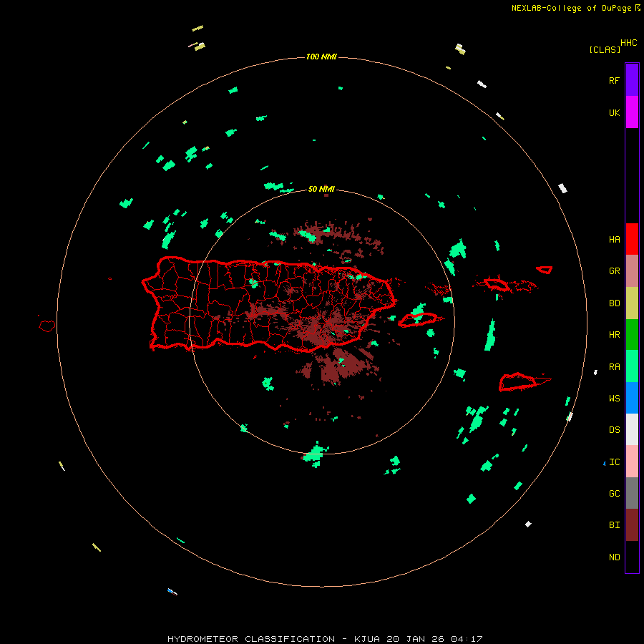This screenshot has height=644, width=644.
Task: Click the DS legend label
Action: (614, 430)
